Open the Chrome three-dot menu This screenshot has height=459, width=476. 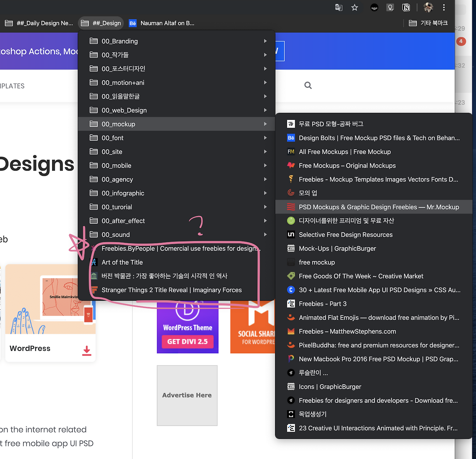tap(444, 8)
